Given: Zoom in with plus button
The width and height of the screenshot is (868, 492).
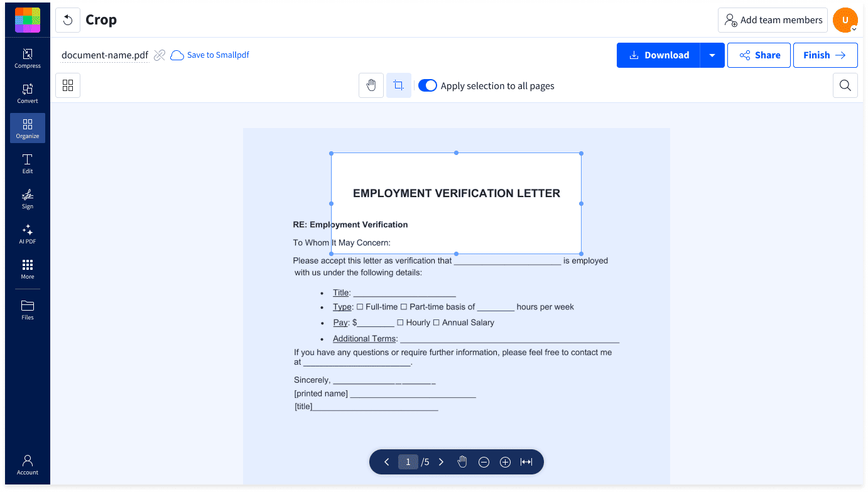Looking at the screenshot, I should pos(505,462).
